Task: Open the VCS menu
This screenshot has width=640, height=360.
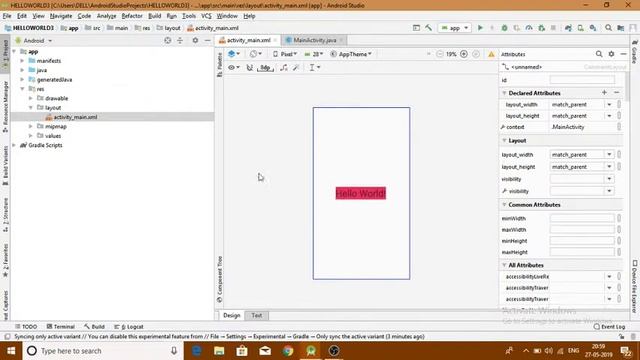Action: [206, 16]
